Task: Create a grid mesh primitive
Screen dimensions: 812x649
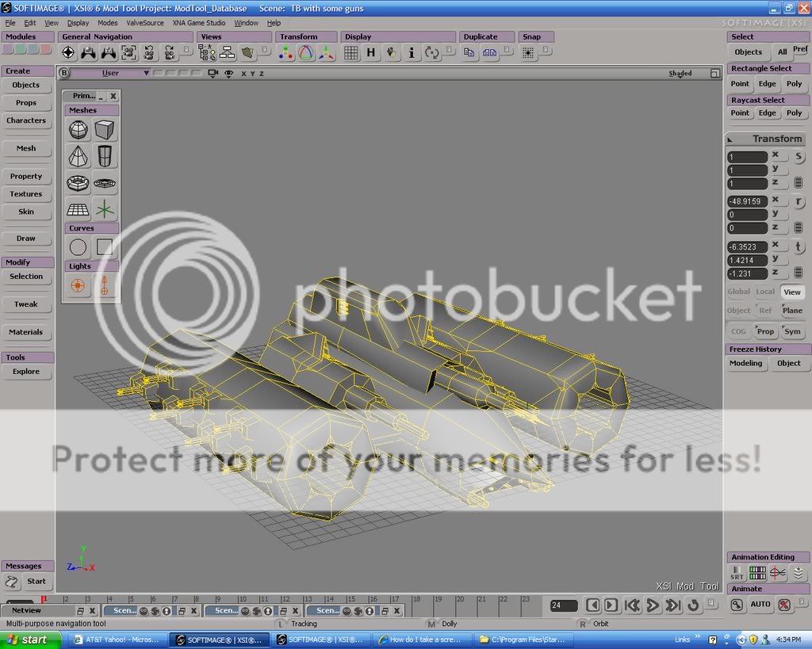Action: click(78, 210)
